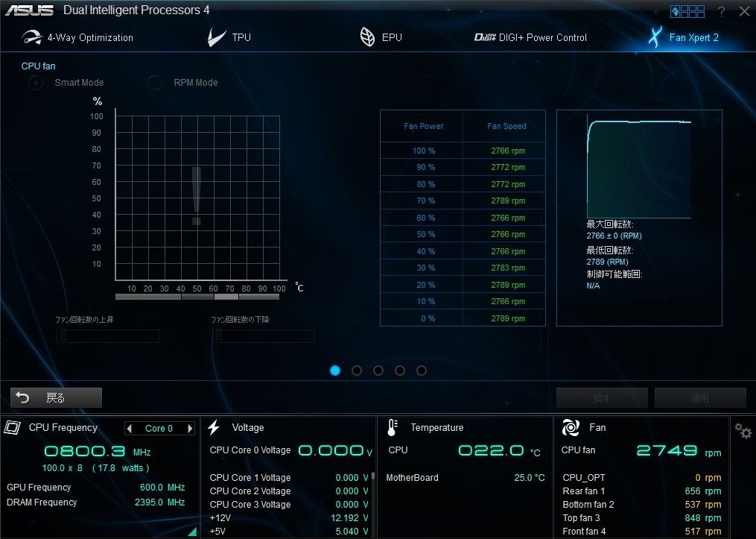
Task: Click the window layout switcher icon
Action: 687,12
